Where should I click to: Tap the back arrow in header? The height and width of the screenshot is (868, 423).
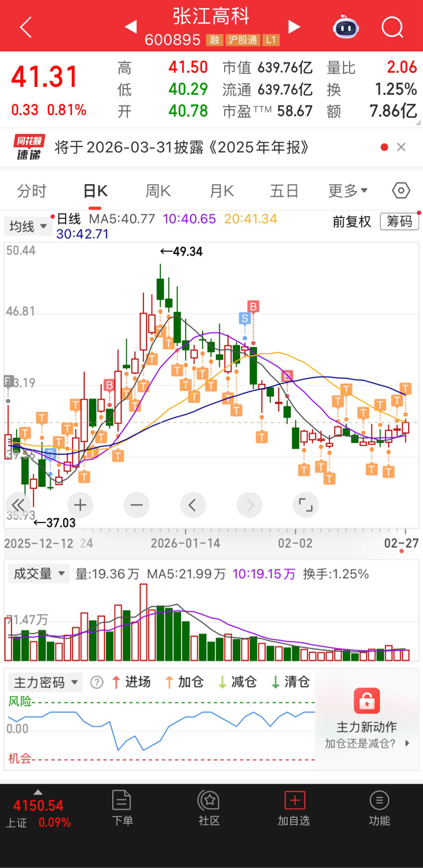(x=26, y=27)
